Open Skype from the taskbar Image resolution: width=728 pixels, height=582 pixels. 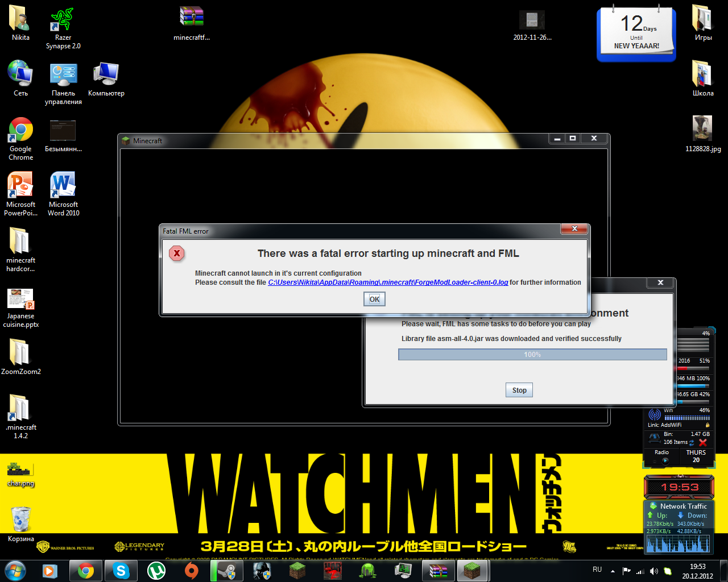[121, 571]
